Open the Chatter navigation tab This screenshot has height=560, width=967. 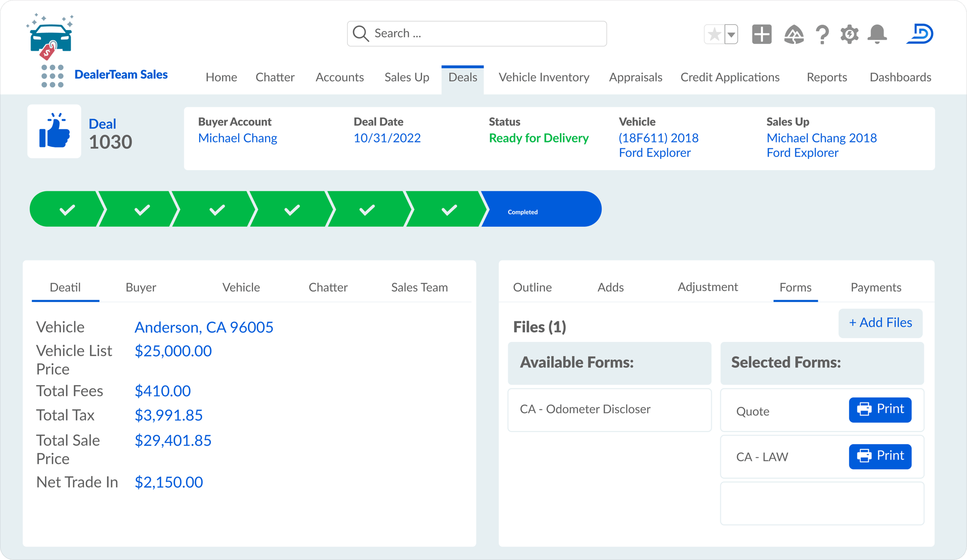275,77
